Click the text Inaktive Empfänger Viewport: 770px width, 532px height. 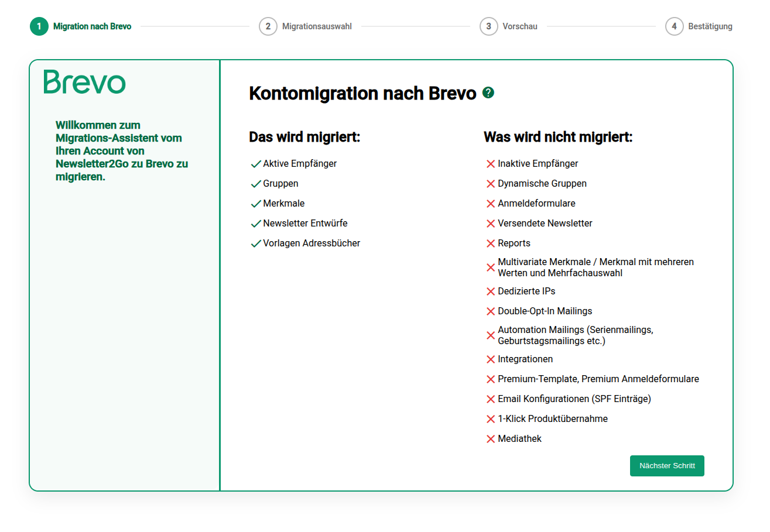click(x=538, y=164)
